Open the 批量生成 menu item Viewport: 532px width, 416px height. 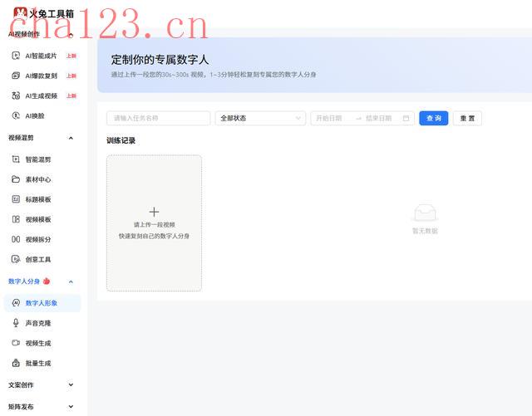pos(38,364)
